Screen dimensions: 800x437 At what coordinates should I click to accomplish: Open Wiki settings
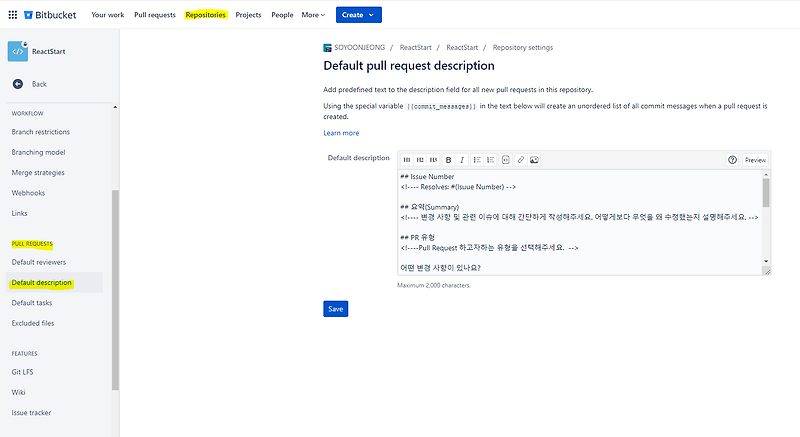click(x=18, y=392)
